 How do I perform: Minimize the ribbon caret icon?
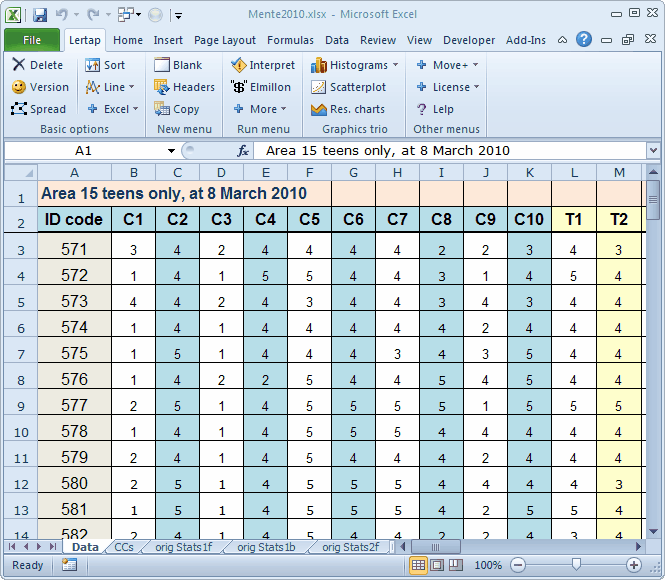click(x=562, y=40)
